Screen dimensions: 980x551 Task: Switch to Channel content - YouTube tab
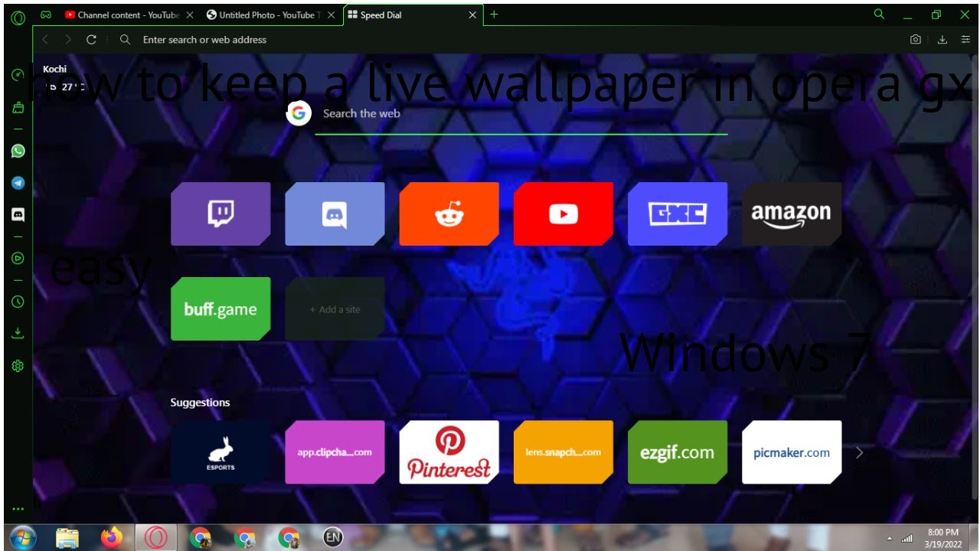click(122, 15)
